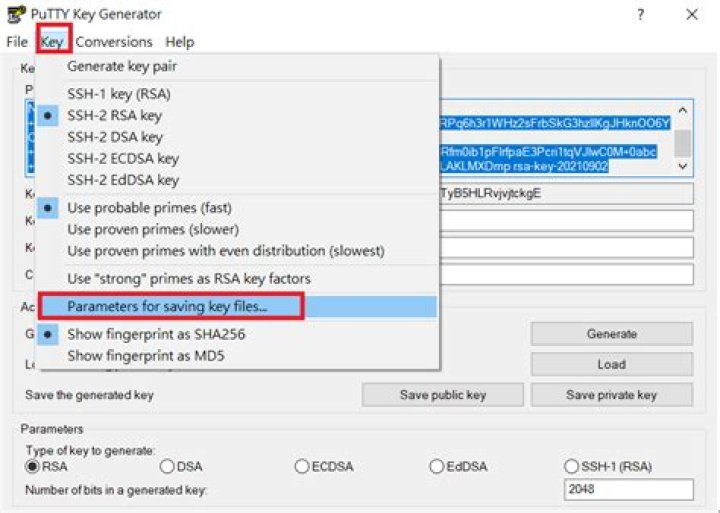Click the public key scroll up arrow
The height and width of the screenshot is (513, 720).
pos(683,110)
